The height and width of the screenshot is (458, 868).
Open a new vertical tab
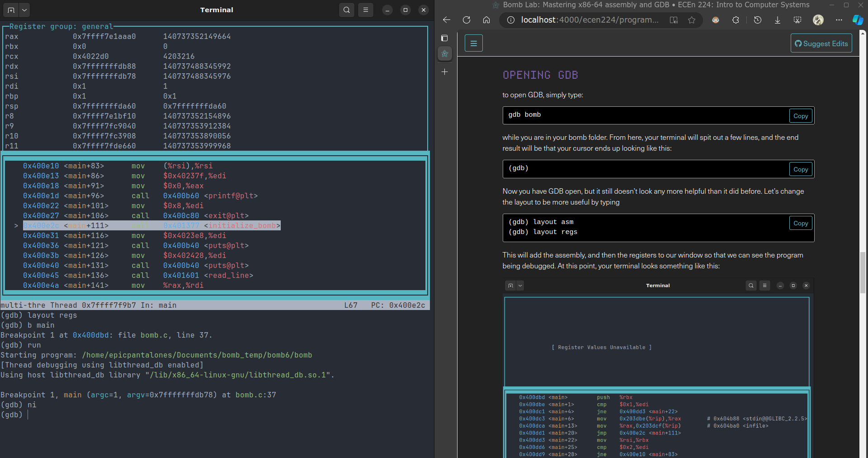(x=445, y=72)
